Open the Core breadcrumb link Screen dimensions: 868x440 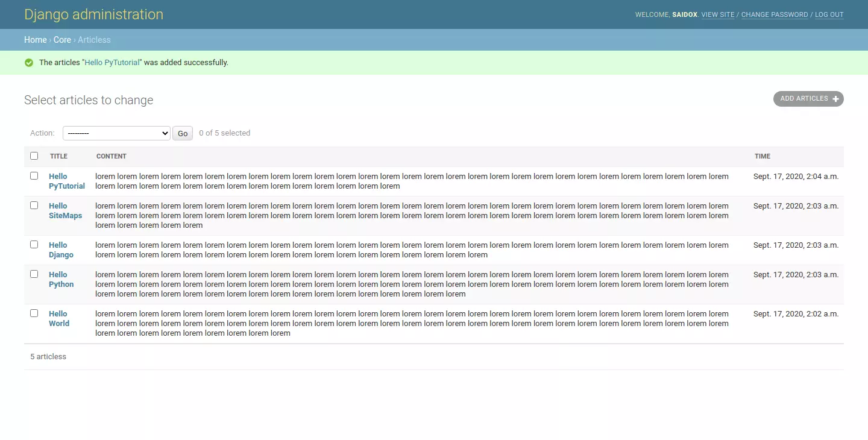coord(62,39)
